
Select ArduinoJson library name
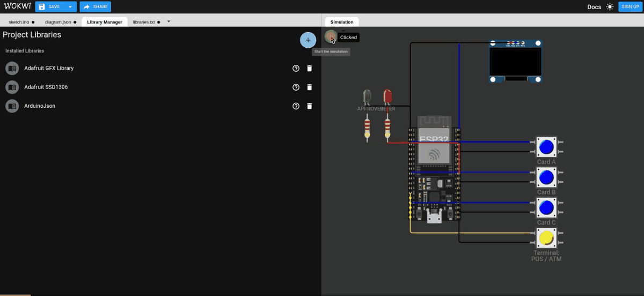[40, 106]
